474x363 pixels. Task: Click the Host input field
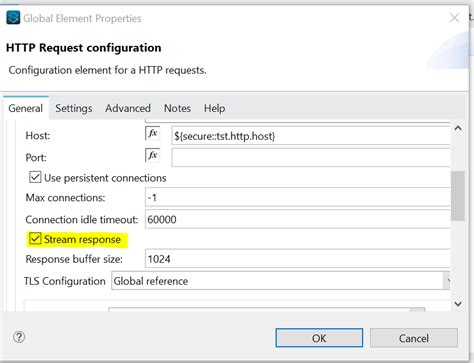[311, 136]
